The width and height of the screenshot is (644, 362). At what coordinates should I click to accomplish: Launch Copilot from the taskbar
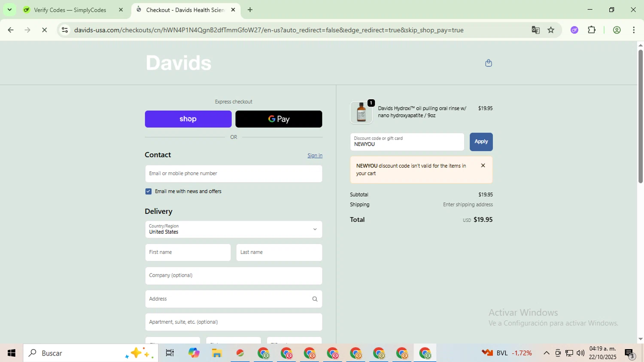point(194,353)
